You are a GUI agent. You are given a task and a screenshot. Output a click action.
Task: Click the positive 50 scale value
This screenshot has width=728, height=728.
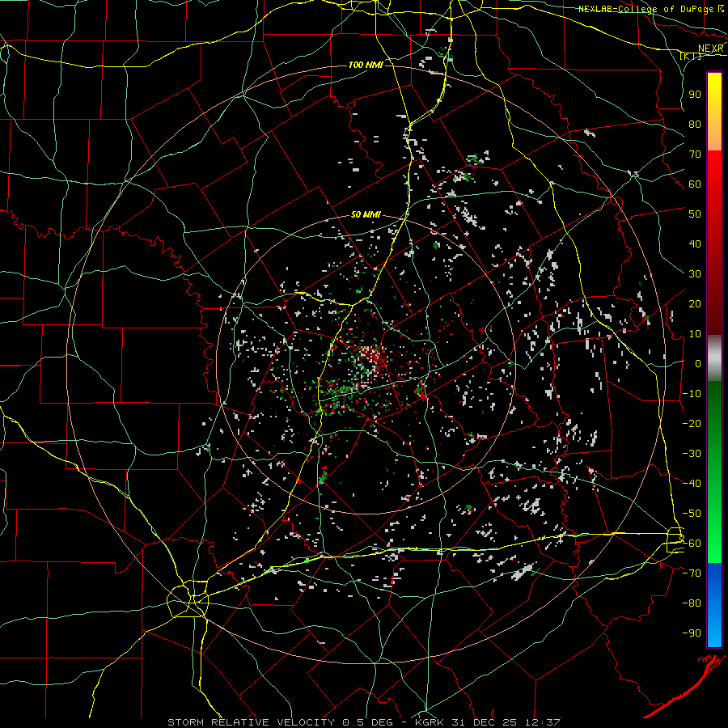pos(695,214)
